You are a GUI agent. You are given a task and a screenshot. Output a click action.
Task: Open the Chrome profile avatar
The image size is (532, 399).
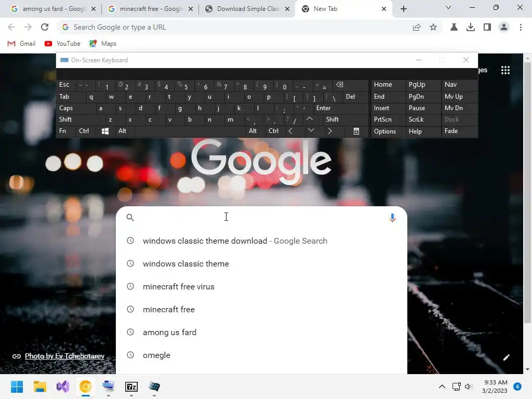pyautogui.click(x=504, y=27)
